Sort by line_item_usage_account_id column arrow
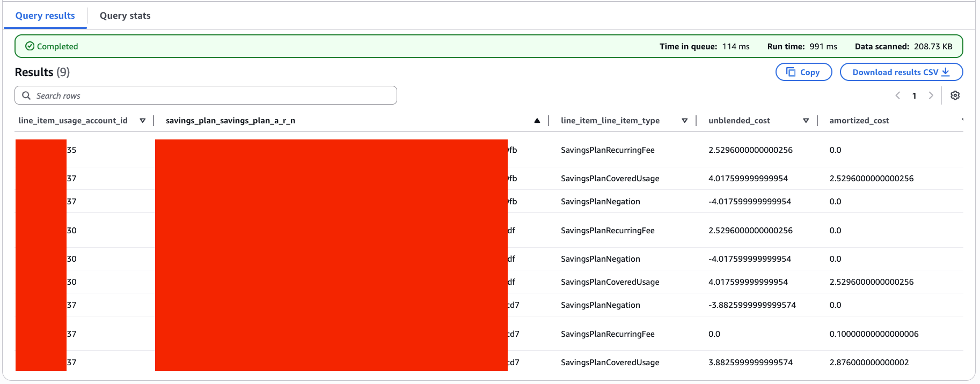This screenshot has height=384, width=980. (142, 121)
